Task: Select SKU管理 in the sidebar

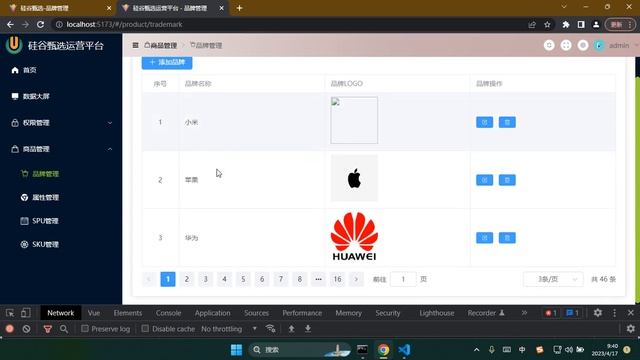Action: coord(61,244)
